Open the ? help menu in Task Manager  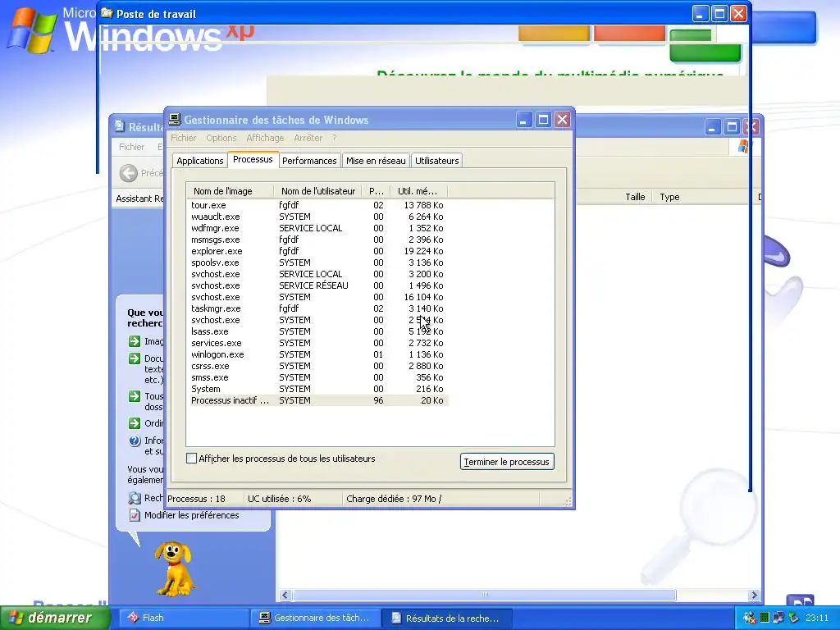coord(335,138)
